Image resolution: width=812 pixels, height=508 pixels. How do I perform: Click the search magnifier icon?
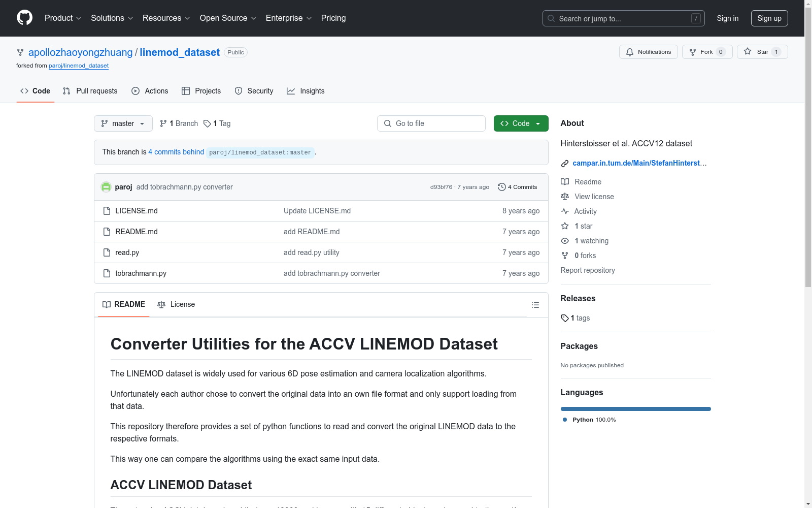coord(551,18)
